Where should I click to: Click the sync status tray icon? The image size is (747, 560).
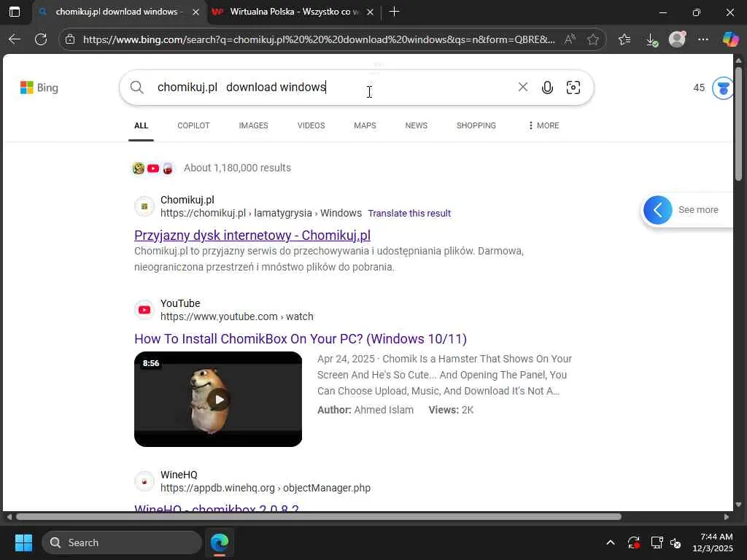[634, 542]
